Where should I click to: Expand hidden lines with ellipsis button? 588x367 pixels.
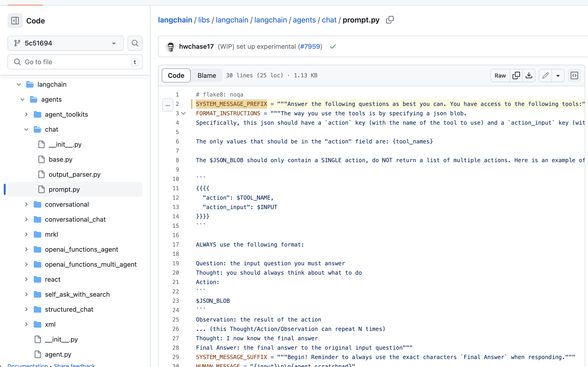pyautogui.click(x=168, y=105)
